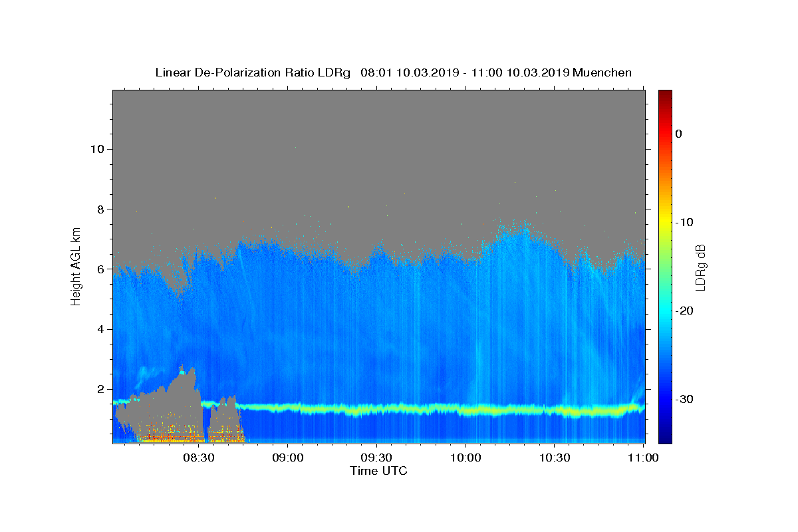The image size is (798, 532).
Task: Click the 'Muenchen' station name in title
Action: tap(602, 72)
